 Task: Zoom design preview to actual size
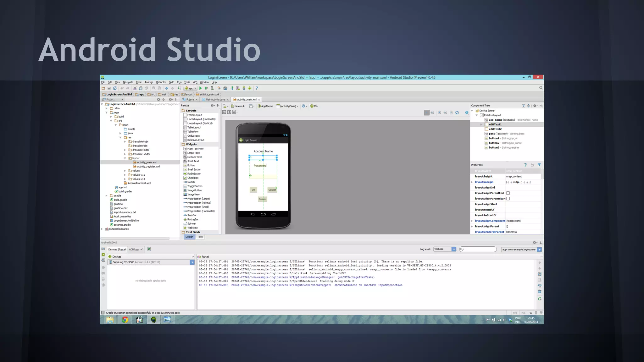pyautogui.click(x=432, y=112)
